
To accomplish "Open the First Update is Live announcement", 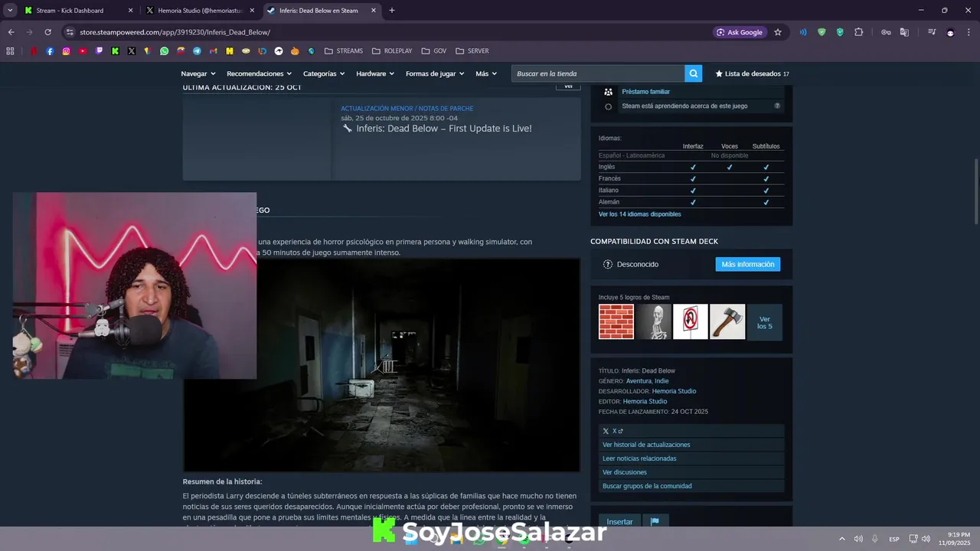I will [443, 129].
